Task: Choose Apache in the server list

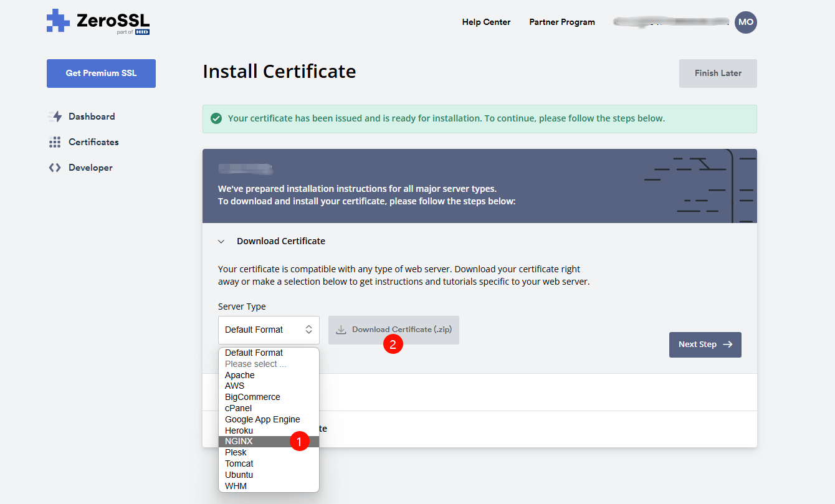Action: click(240, 375)
